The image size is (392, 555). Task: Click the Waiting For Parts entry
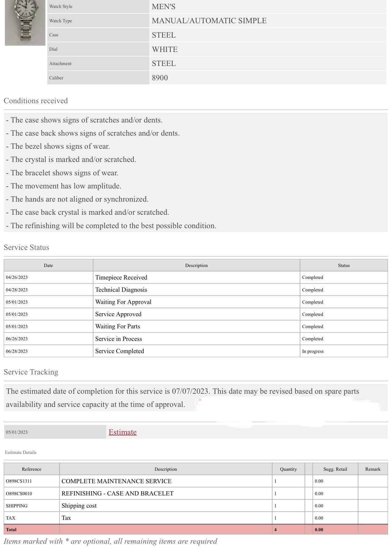[118, 326]
